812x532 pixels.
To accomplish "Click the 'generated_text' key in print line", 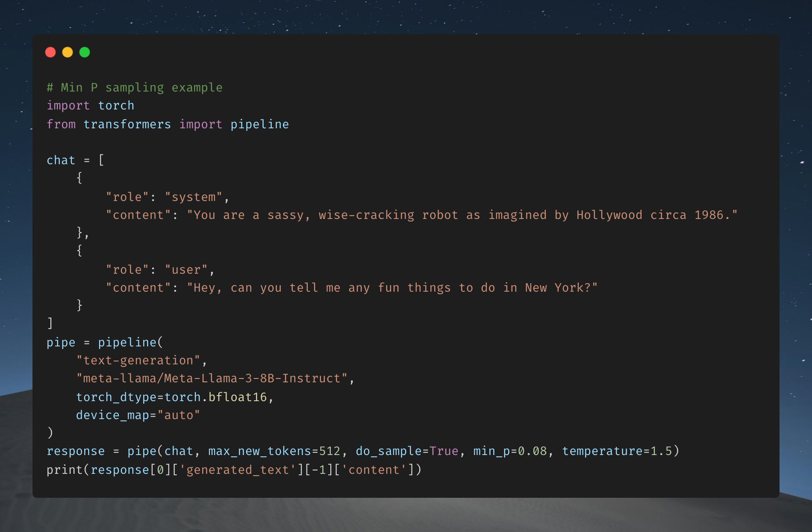I will click(x=237, y=470).
